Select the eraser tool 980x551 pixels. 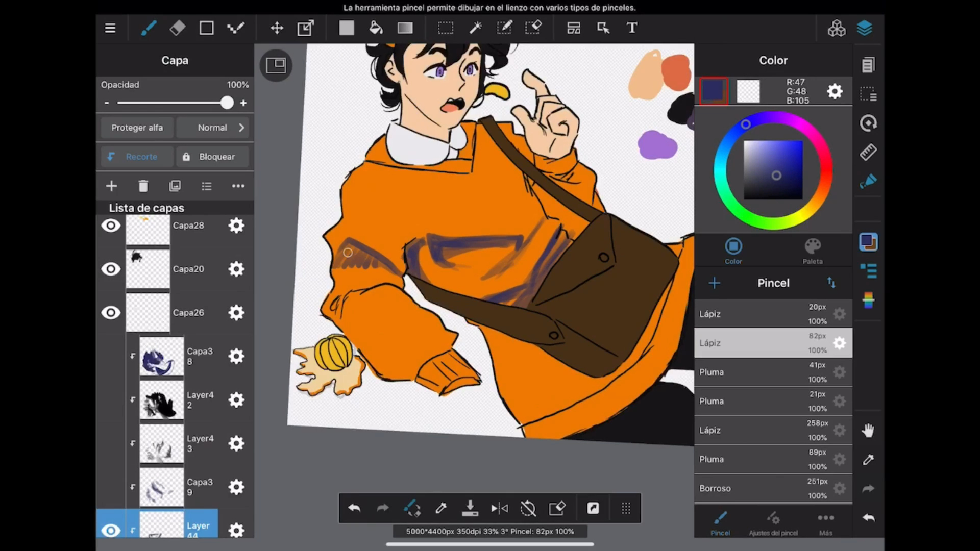(x=178, y=27)
